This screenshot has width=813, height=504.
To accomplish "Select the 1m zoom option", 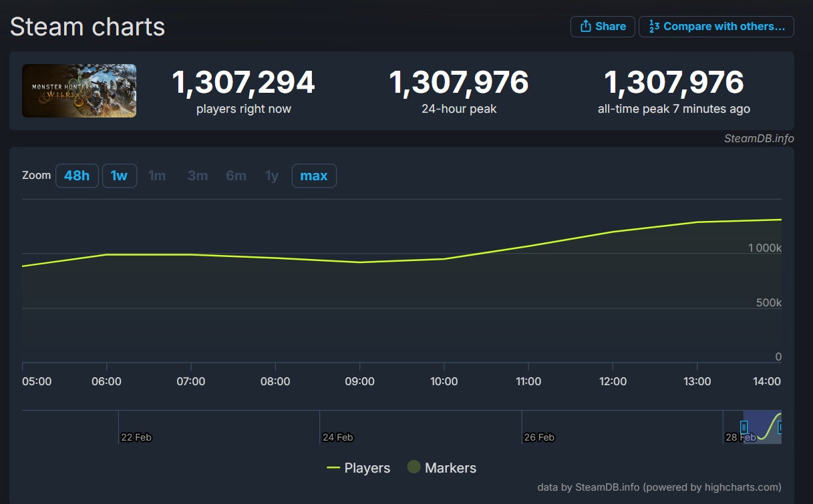I will 158,176.
